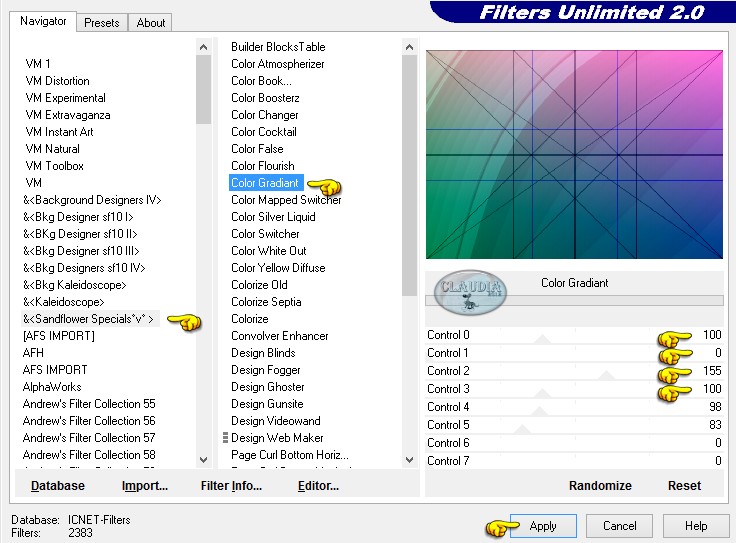Select Color Flourish filter
This screenshot has height=543, width=736.
click(x=263, y=166)
